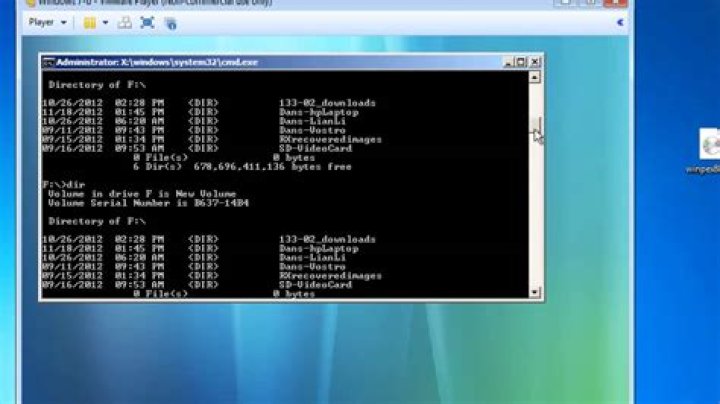This screenshot has width=720, height=404.
Task: Click the cmd vertical scrollbar thumb
Action: [x=534, y=124]
